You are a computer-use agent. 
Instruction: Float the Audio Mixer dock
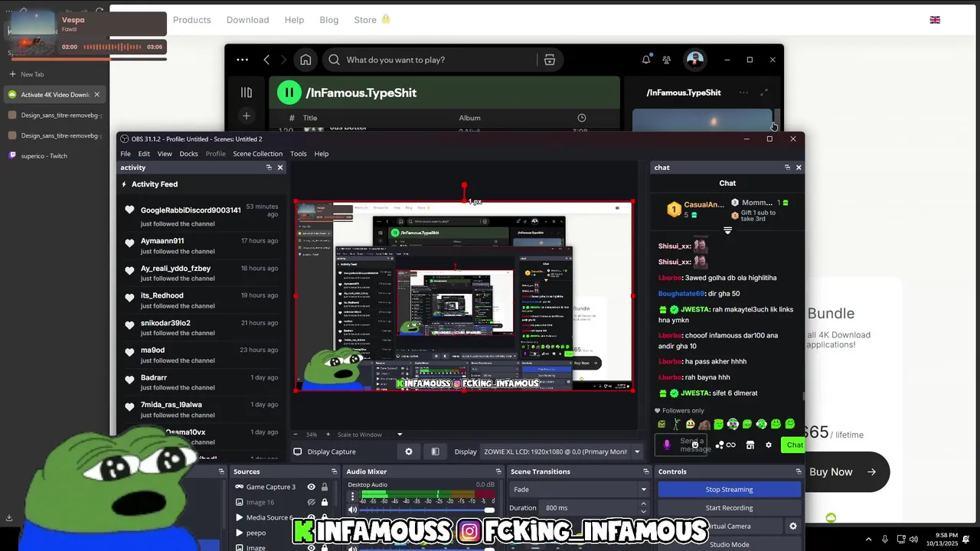click(498, 471)
